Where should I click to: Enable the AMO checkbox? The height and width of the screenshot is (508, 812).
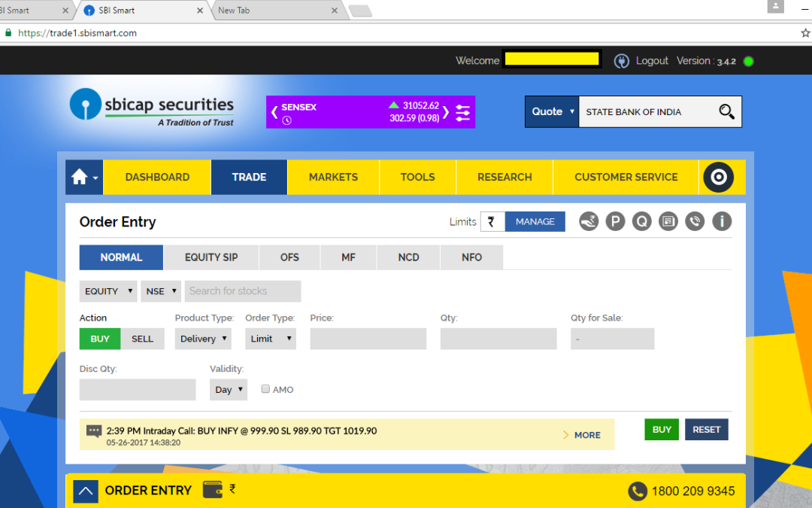(265, 389)
